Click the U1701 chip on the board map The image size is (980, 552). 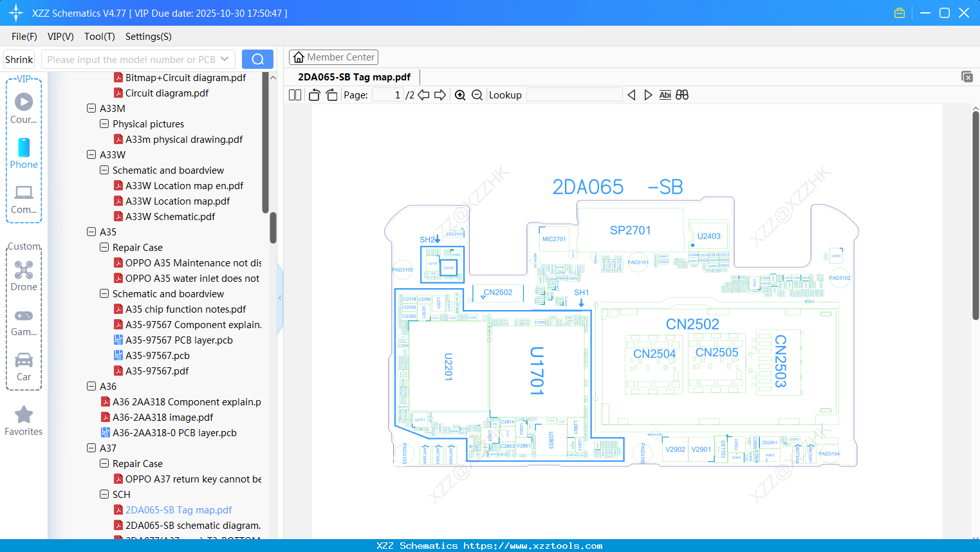537,371
